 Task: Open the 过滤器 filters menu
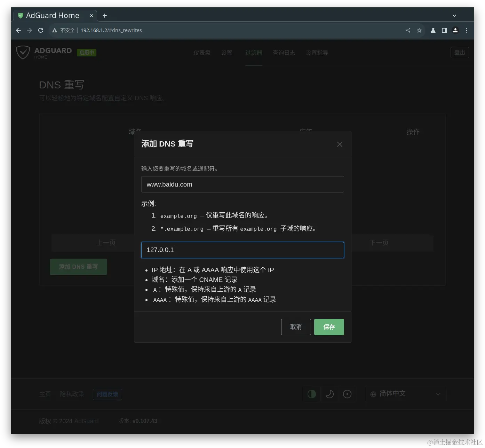click(254, 53)
